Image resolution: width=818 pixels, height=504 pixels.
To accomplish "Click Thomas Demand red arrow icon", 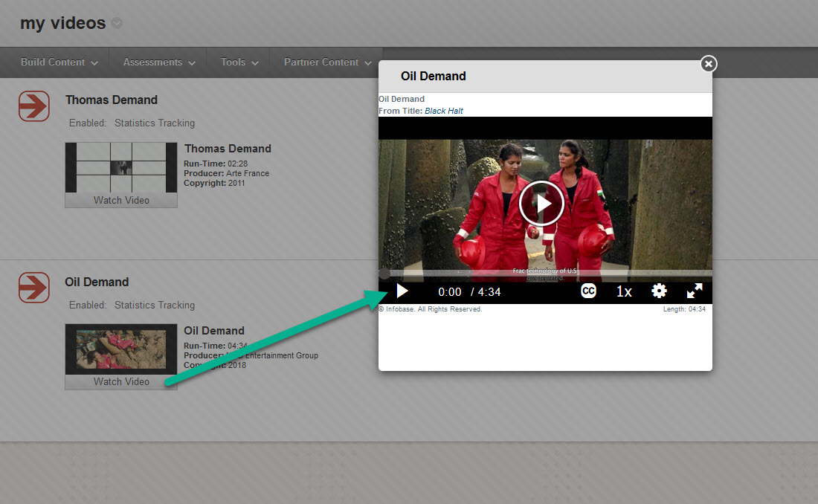I will 34,106.
